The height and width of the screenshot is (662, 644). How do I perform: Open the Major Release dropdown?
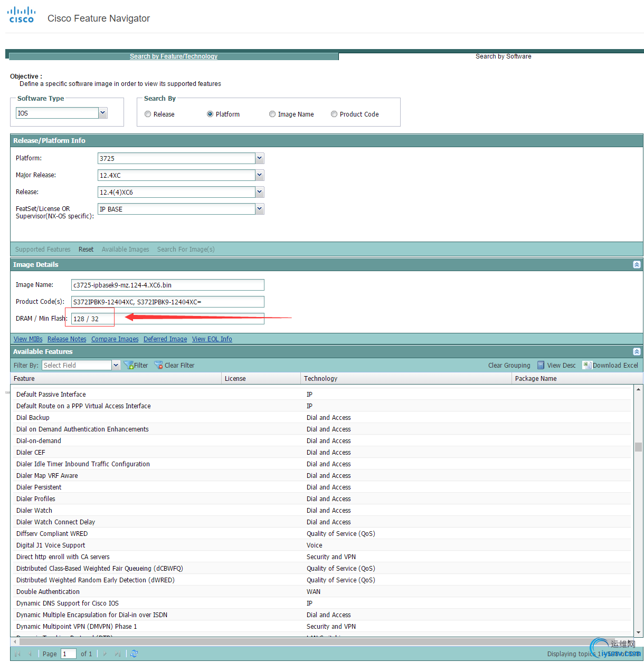259,175
